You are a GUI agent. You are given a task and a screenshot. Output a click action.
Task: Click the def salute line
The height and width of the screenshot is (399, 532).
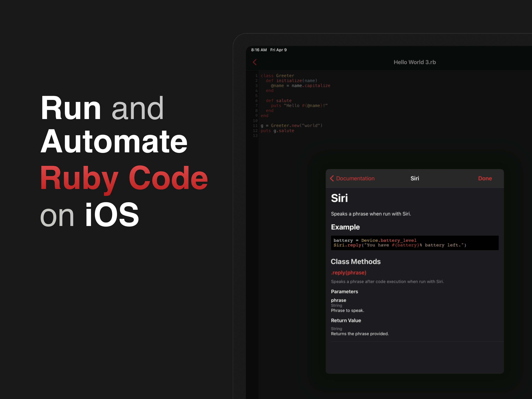[x=278, y=101]
